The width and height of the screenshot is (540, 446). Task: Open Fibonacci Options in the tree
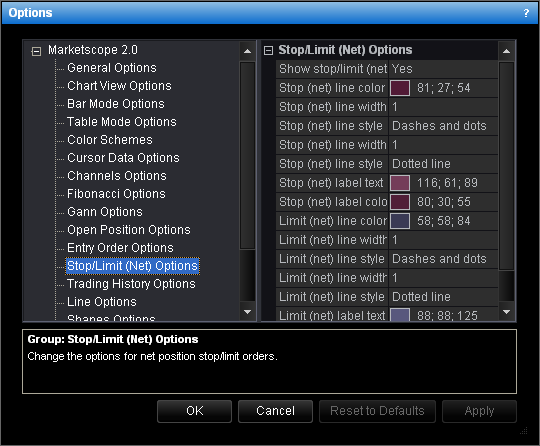(x=116, y=194)
